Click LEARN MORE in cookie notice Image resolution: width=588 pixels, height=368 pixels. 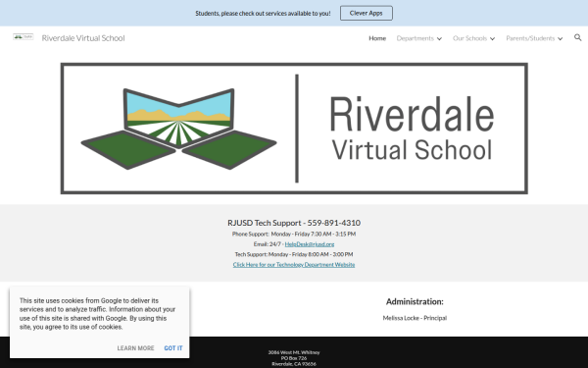coord(135,348)
